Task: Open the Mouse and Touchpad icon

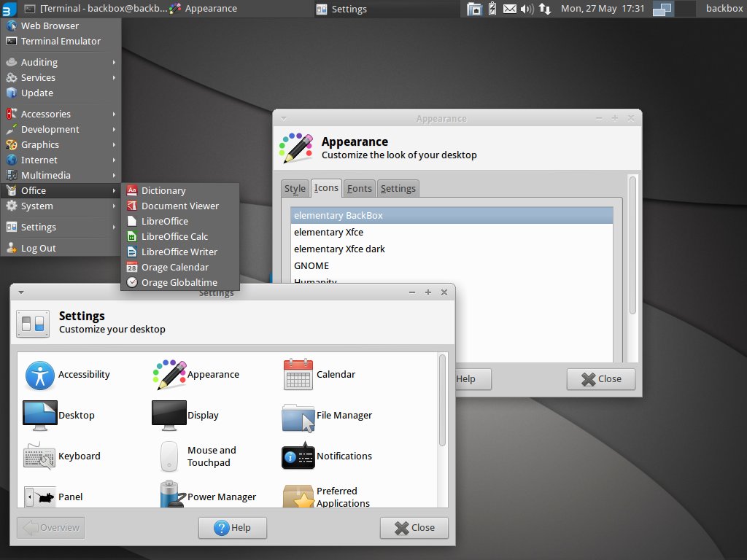Action: click(169, 456)
